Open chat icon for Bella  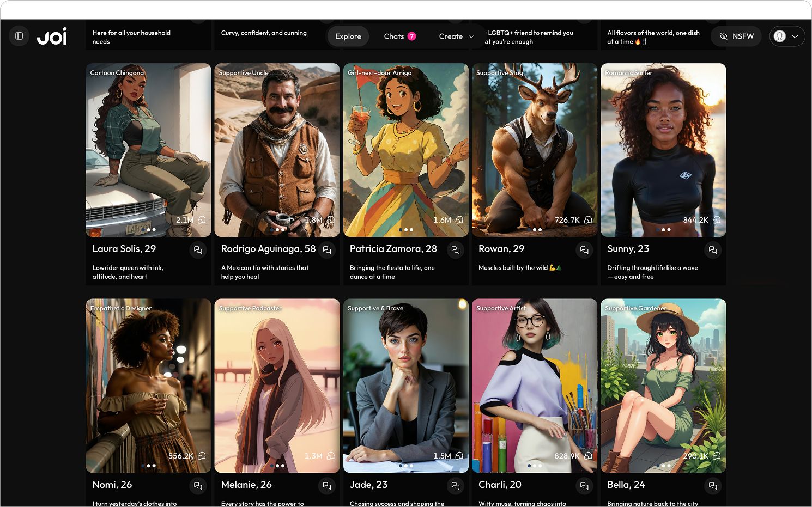pyautogui.click(x=713, y=486)
